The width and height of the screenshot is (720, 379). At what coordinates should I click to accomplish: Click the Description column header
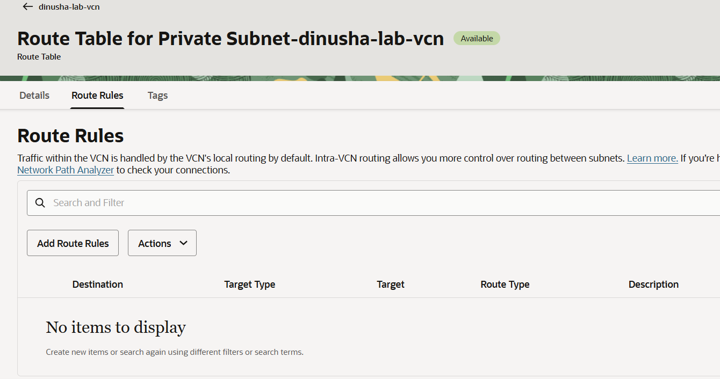tap(653, 284)
